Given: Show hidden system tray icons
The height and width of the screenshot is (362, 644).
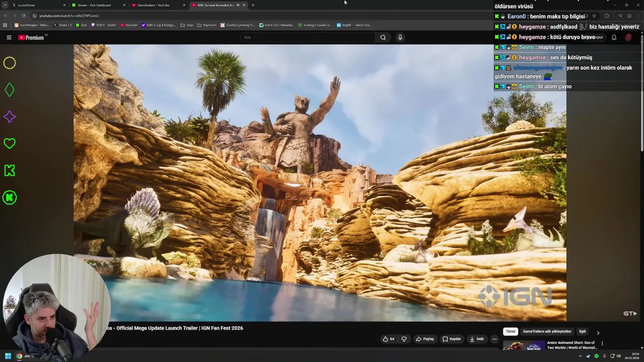Looking at the screenshot, I should 580,356.
